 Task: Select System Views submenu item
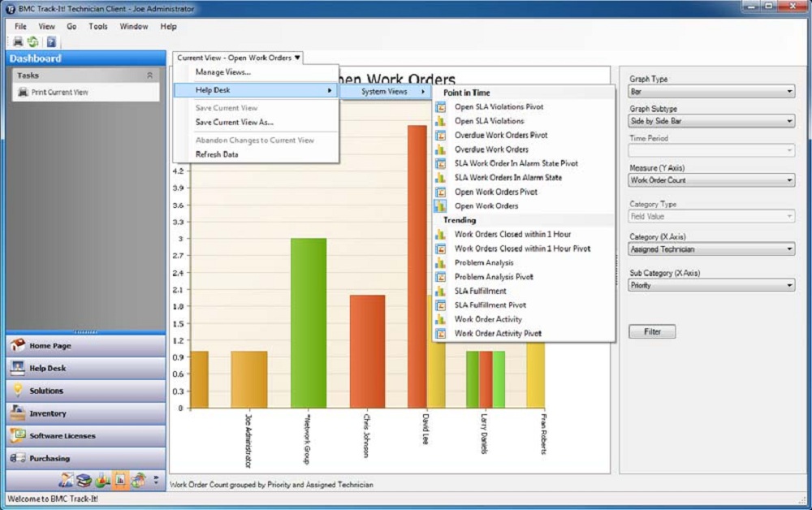(x=387, y=92)
